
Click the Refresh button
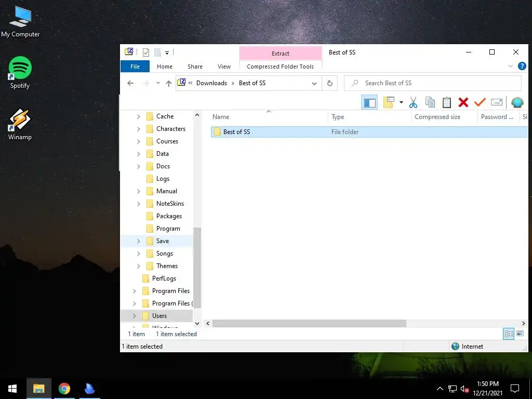click(x=330, y=84)
